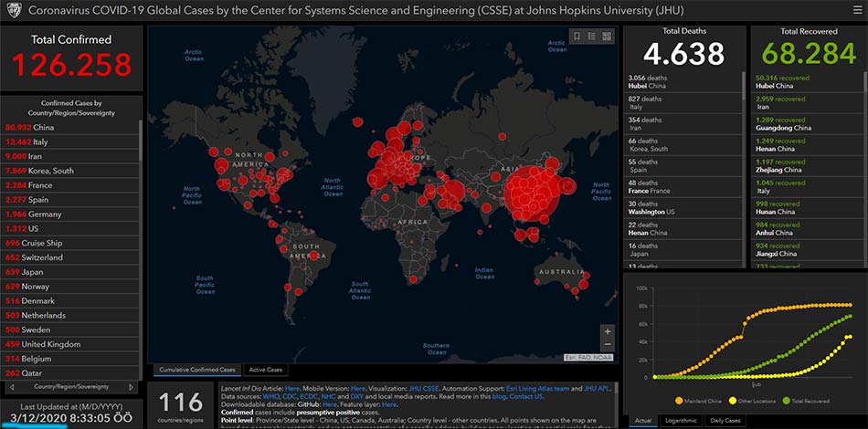Show the map legend list
This screenshot has width=868, height=429.
(x=592, y=37)
